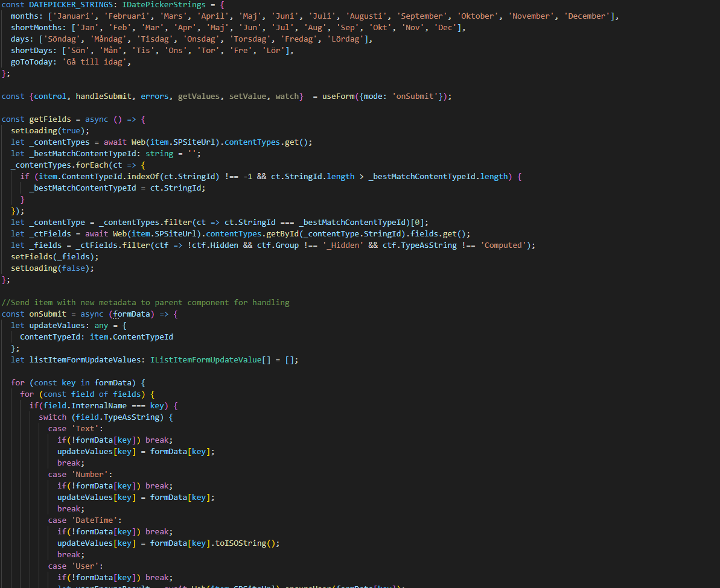Click the useForm function call
This screenshot has width=720, height=588.
[338, 96]
